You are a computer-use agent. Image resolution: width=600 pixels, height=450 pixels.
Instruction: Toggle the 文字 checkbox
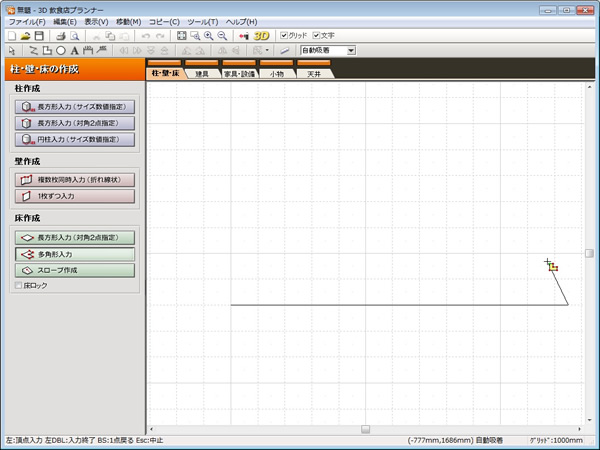tap(317, 35)
